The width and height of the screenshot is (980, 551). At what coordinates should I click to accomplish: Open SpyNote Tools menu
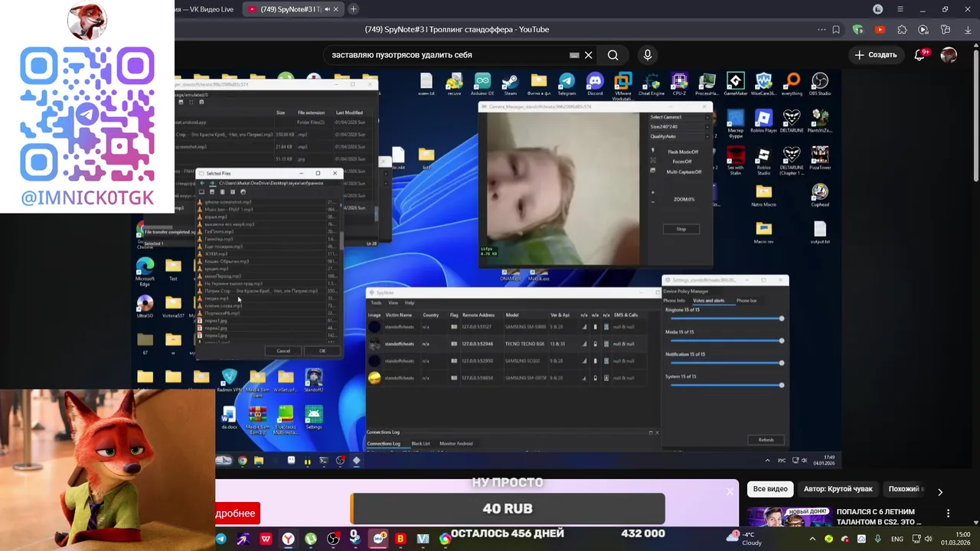[x=376, y=302]
